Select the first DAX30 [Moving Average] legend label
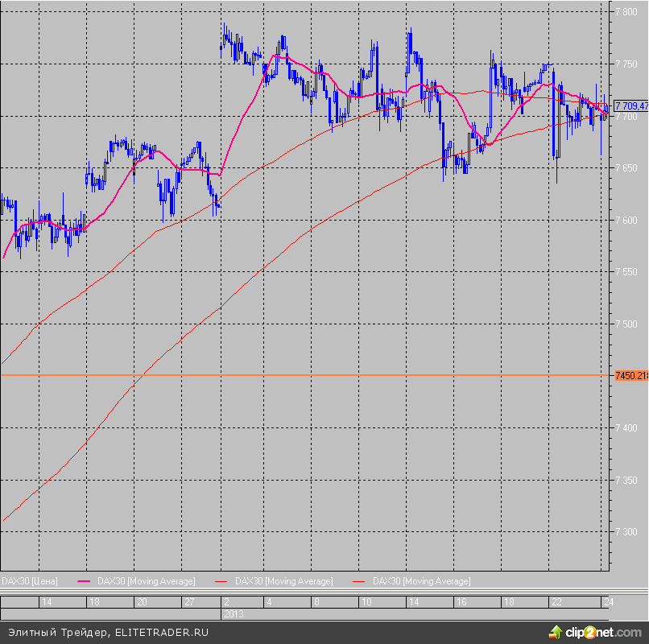 pos(146,581)
